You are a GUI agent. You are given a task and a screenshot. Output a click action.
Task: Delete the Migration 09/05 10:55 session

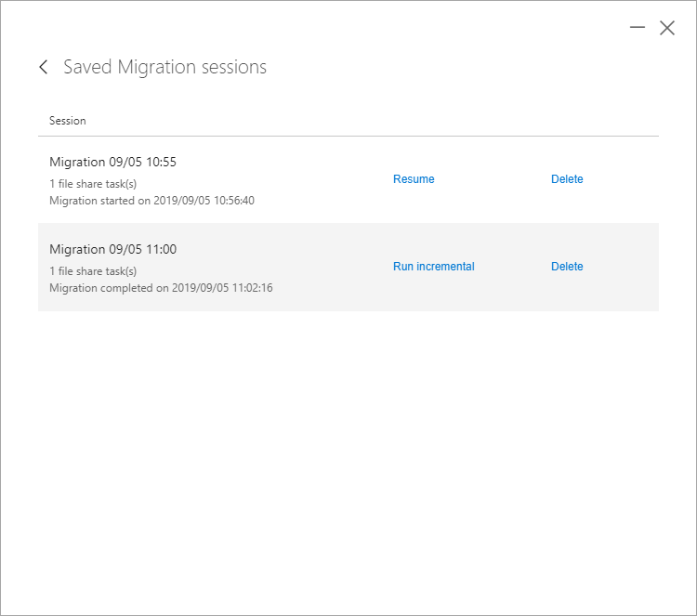coord(567,179)
